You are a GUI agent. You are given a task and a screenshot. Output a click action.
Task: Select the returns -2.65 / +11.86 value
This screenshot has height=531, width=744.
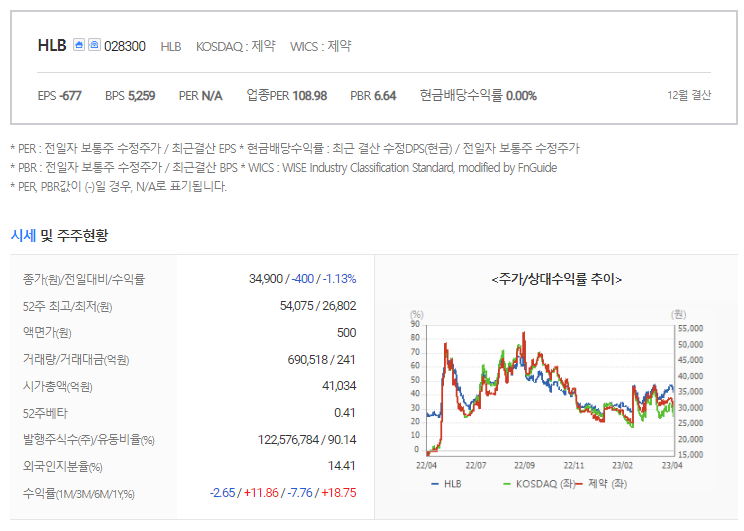244,493
